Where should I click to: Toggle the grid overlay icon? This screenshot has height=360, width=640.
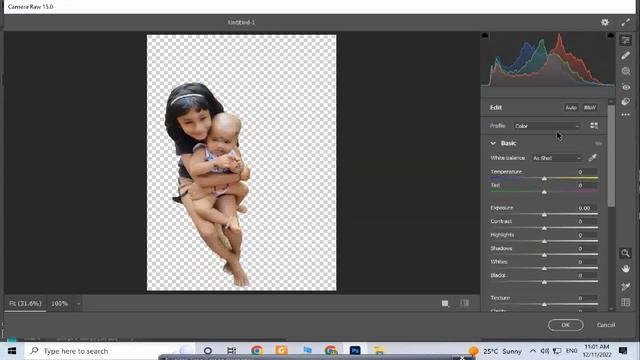coord(625,302)
